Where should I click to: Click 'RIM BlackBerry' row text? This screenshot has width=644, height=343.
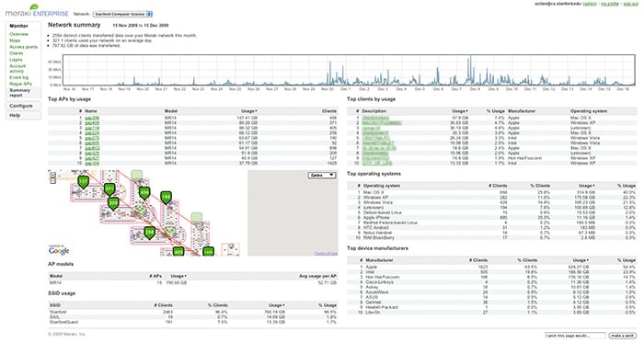[x=379, y=237]
